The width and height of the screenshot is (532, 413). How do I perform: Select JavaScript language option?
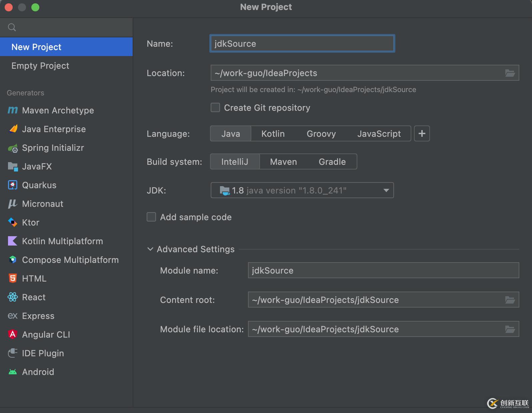tap(379, 133)
